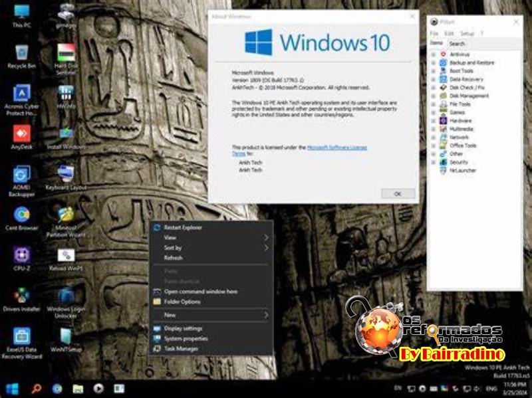
Task: Open the File menu in PStart
Action: [434, 34]
